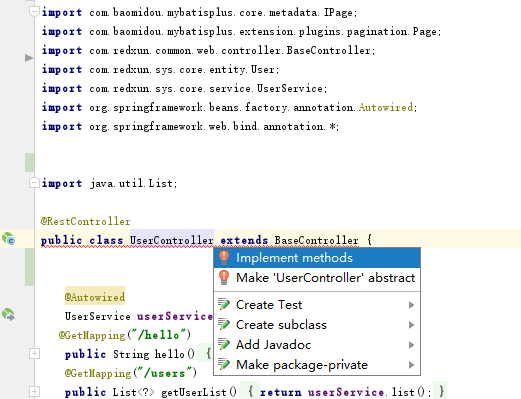Click BaseController after extends

coord(316,240)
